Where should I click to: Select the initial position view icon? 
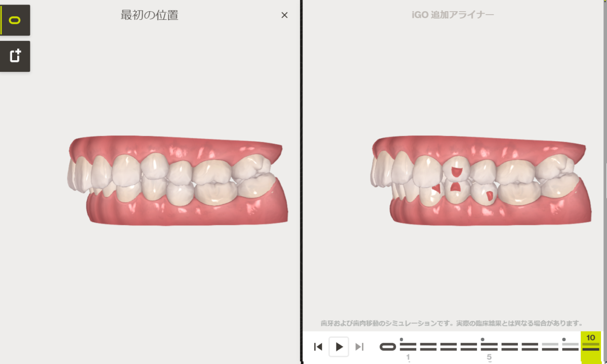[15, 20]
